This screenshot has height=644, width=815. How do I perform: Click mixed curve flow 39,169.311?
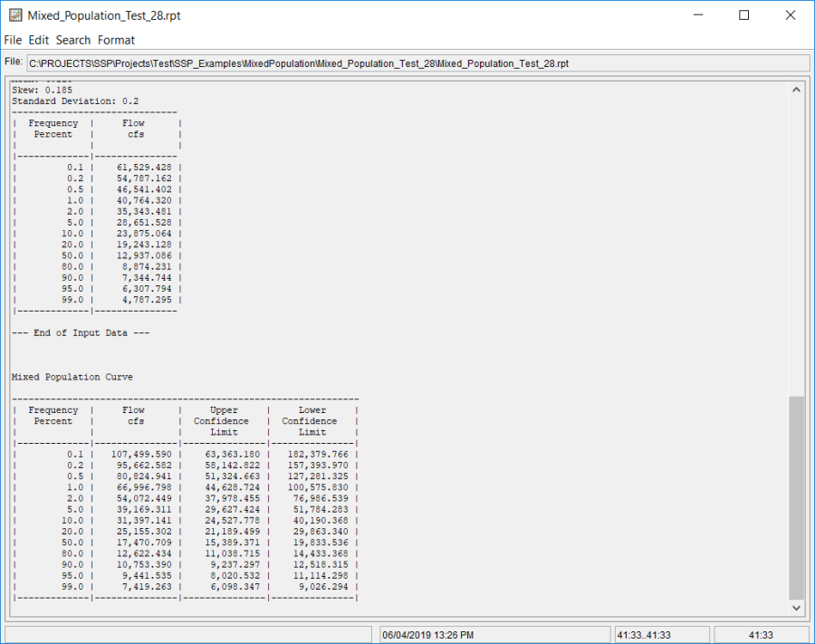144,510
